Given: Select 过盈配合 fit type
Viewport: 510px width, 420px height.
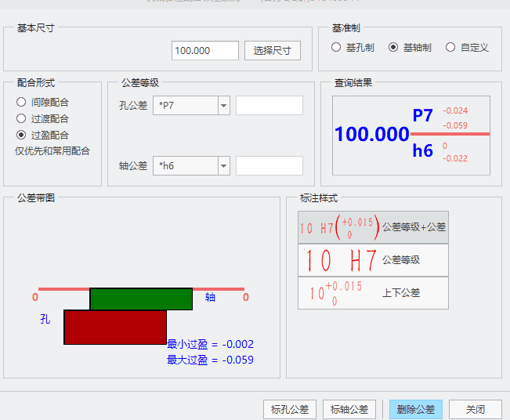Looking at the screenshot, I should (x=21, y=135).
